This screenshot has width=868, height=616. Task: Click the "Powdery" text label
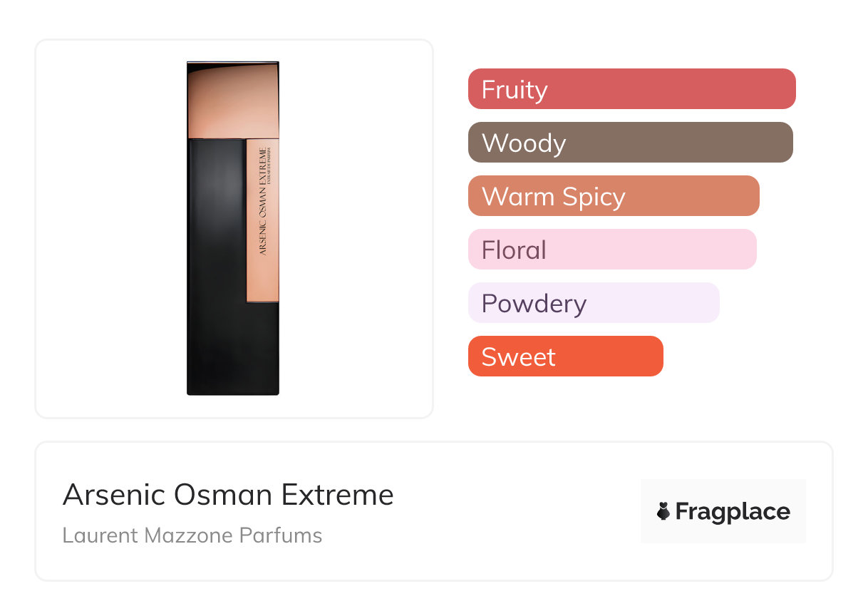tap(534, 304)
